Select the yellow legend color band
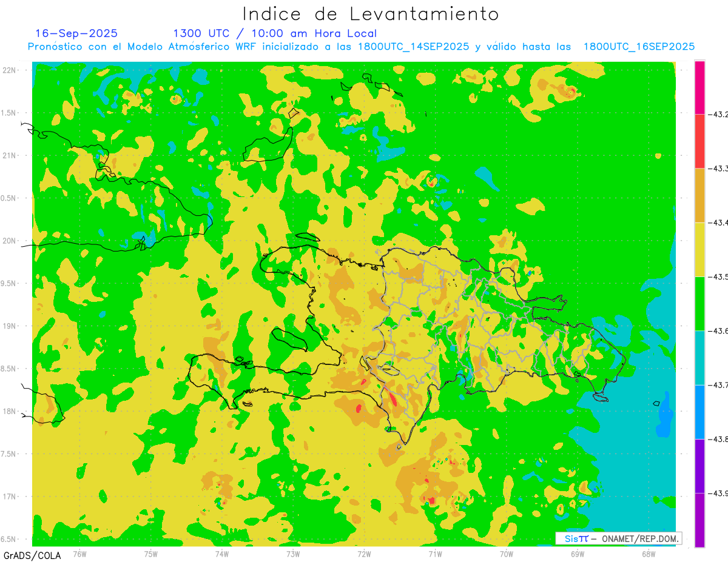Viewport: 728px width, 562px height. click(699, 249)
